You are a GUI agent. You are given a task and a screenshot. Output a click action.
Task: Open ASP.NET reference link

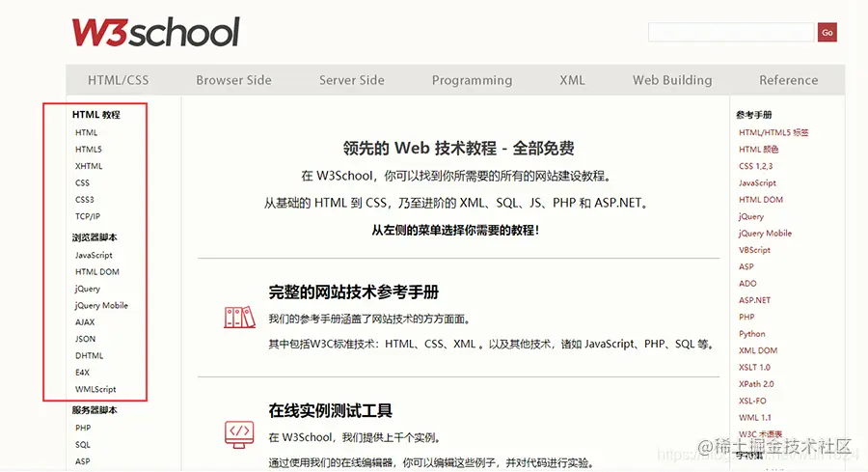[x=754, y=300]
